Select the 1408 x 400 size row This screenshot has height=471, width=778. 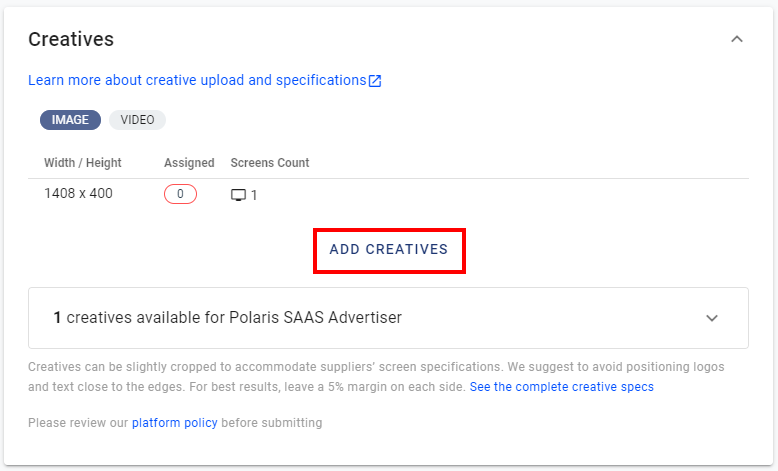coord(389,194)
